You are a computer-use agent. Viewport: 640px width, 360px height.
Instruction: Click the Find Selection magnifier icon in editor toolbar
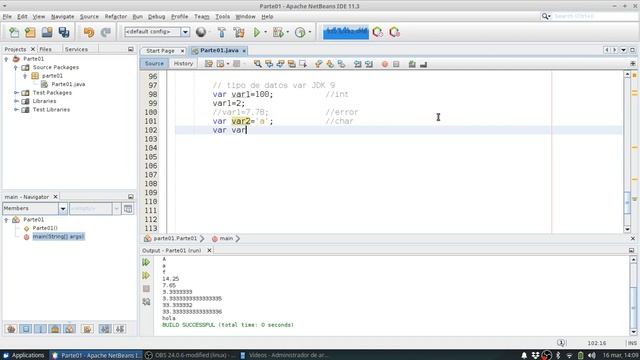[x=258, y=64]
